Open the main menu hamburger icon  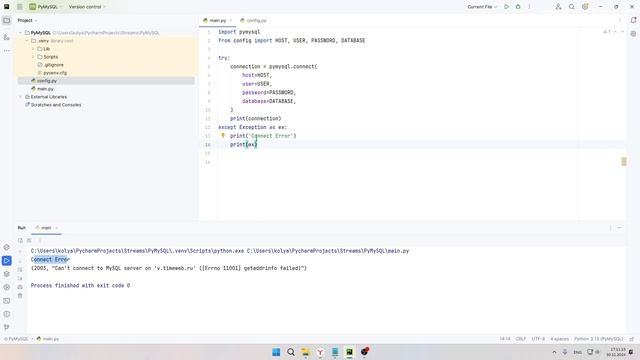[20, 7]
